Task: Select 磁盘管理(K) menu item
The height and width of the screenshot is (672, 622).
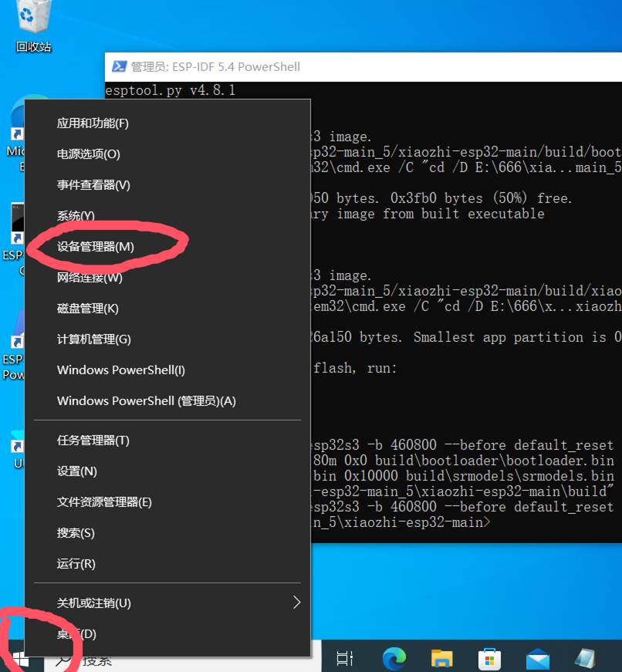Action: (87, 308)
